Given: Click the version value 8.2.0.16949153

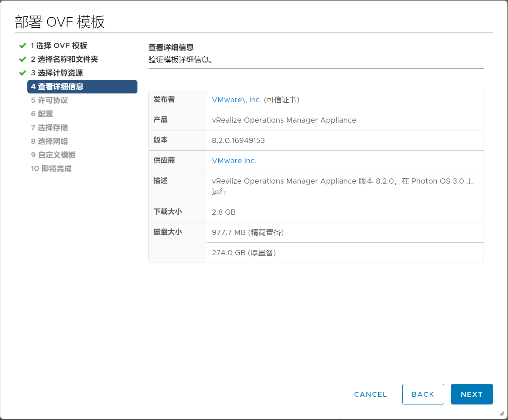Looking at the screenshot, I should 238,140.
